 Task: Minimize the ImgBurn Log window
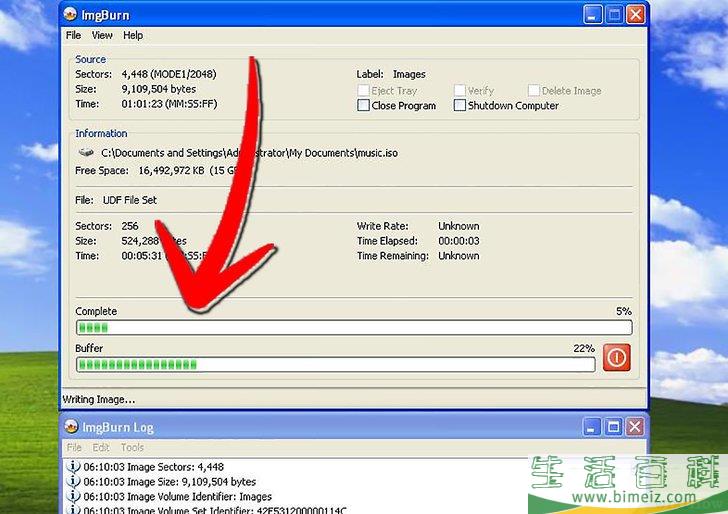(592, 426)
